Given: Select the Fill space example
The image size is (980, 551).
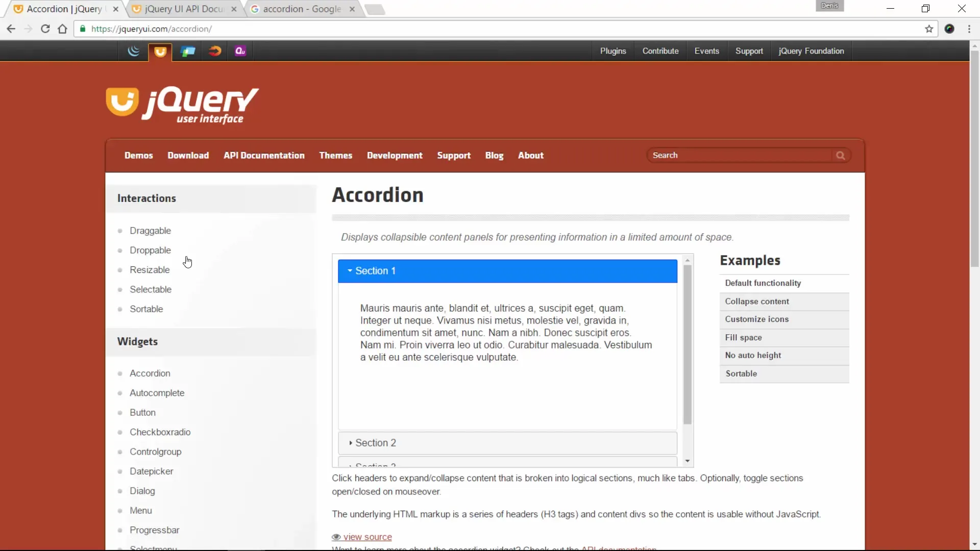Looking at the screenshot, I should point(784,338).
